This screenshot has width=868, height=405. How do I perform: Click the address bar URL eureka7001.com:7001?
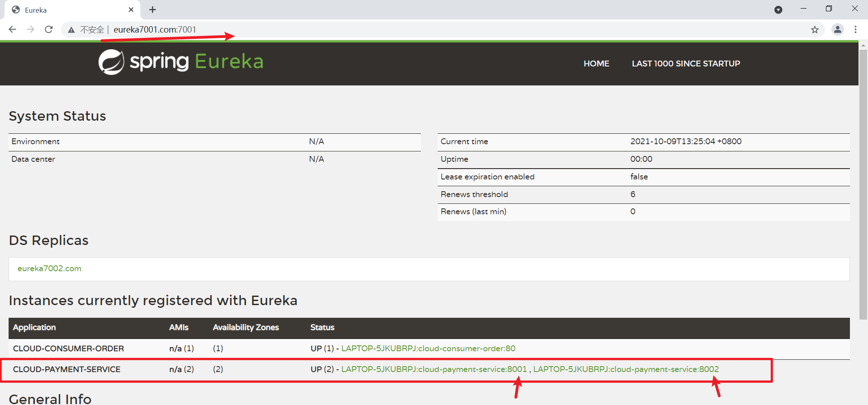[x=155, y=29]
